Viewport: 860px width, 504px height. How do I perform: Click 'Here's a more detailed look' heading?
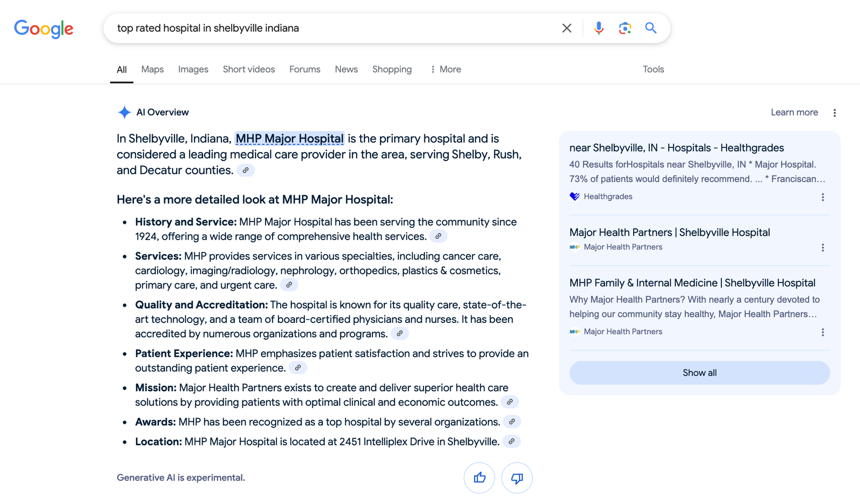pos(255,200)
